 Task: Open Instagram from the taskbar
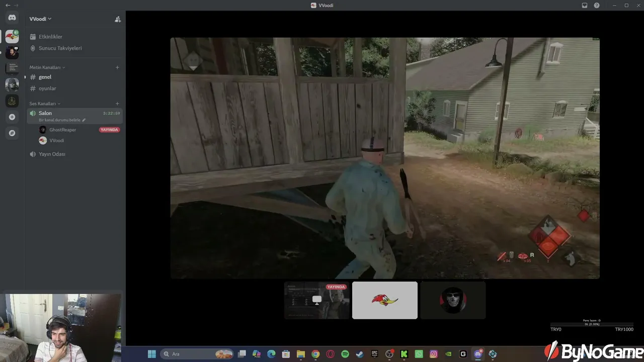[x=434, y=354]
